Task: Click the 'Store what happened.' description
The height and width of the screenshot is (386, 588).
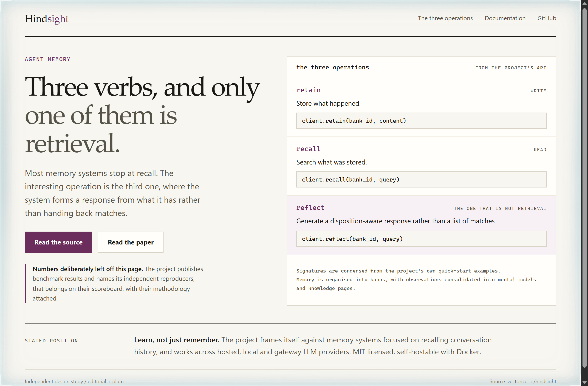Action: tap(328, 104)
